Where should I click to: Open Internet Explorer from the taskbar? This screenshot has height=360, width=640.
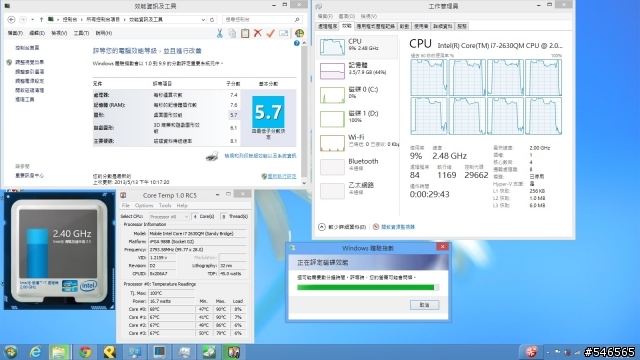pyautogui.click(x=36, y=352)
